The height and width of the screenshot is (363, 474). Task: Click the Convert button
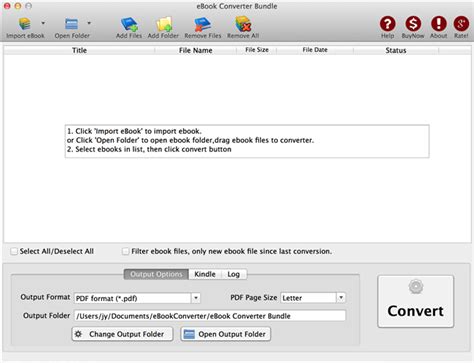[x=416, y=301]
